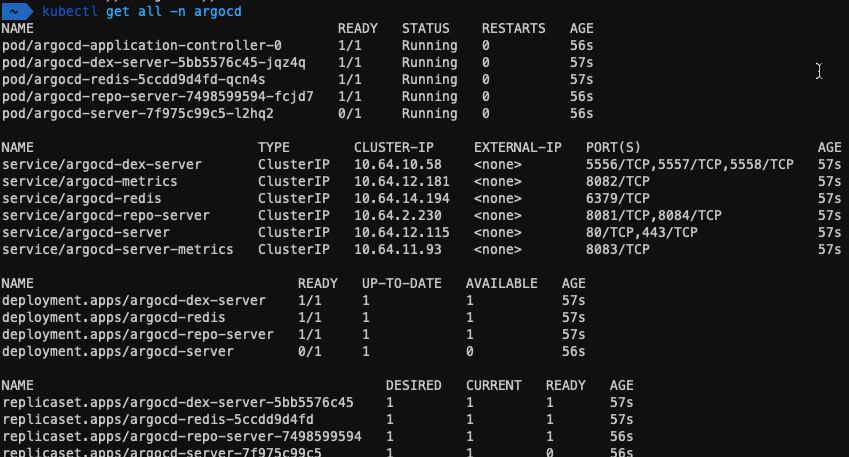Image resolution: width=849 pixels, height=457 pixels.
Task: Click the TYPE column header
Action: tap(274, 147)
